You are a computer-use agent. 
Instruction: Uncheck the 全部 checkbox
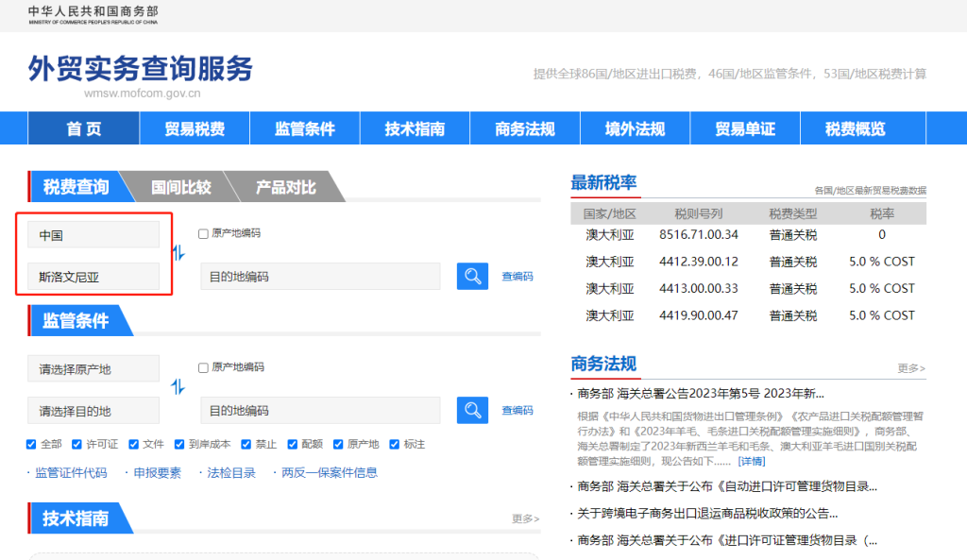click(31, 444)
